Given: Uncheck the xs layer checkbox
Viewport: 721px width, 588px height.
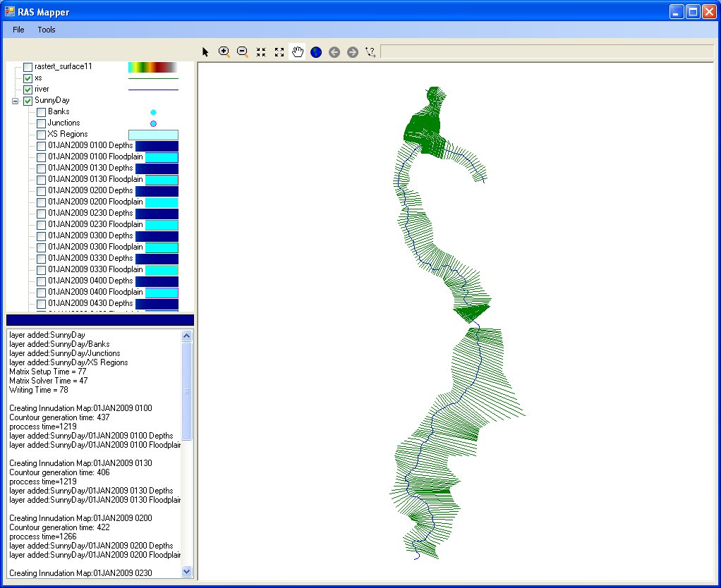Looking at the screenshot, I should [x=28, y=78].
